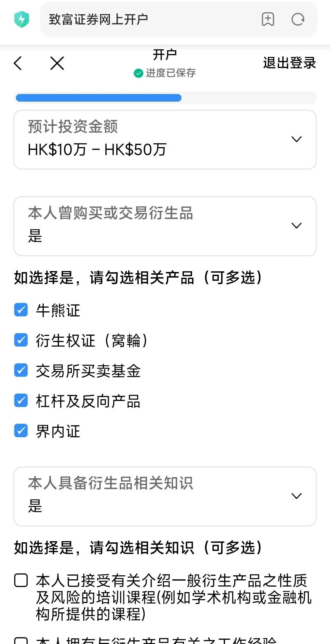Tap the green progress-saved checkmark icon

(x=138, y=73)
